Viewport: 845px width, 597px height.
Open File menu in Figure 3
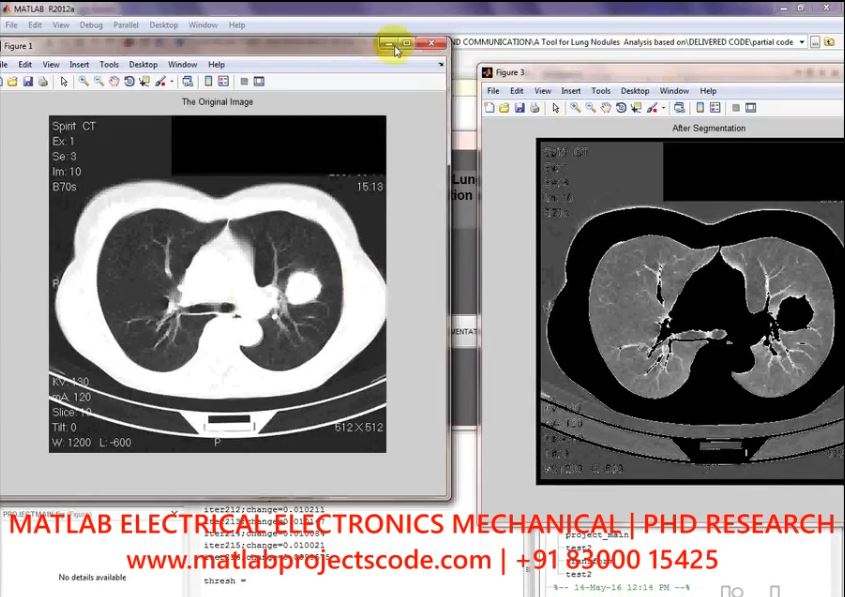click(493, 91)
